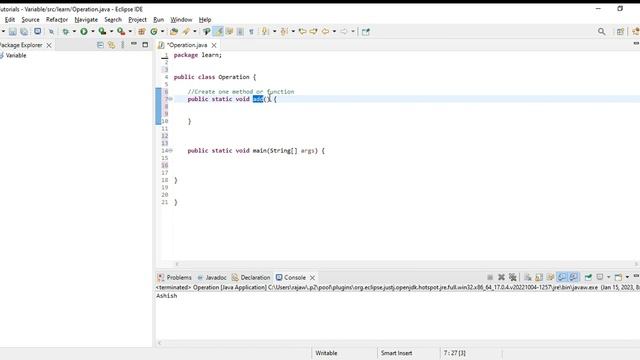Open the Coverage dropdown arrow
Viewport: 640px width, 360px height.
click(111, 31)
